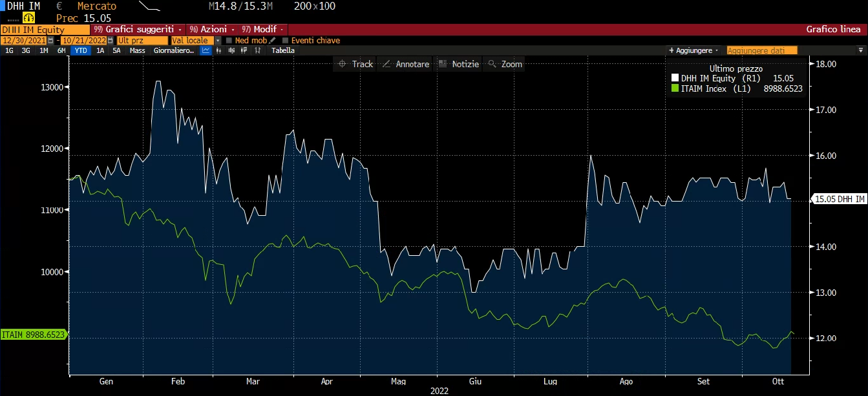Click the pencil icon next to Med mob
The height and width of the screenshot is (396, 868).
[272, 40]
